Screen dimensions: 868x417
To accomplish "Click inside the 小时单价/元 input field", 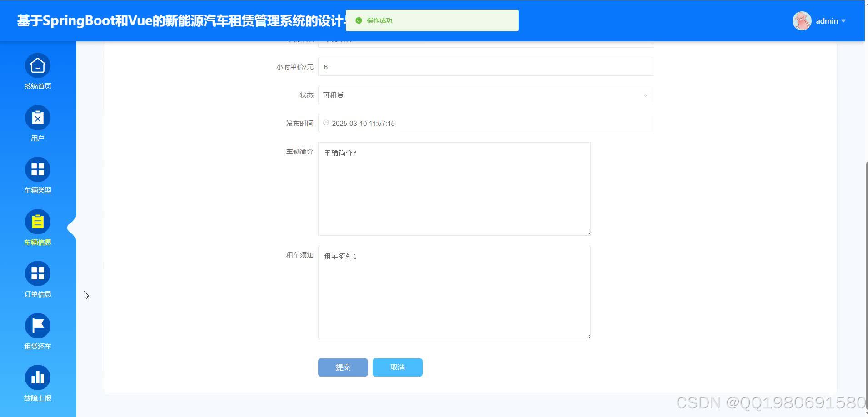I will point(485,67).
